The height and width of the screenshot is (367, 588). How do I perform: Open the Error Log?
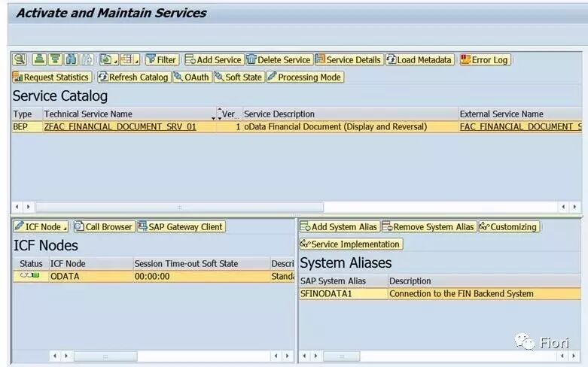(x=485, y=59)
